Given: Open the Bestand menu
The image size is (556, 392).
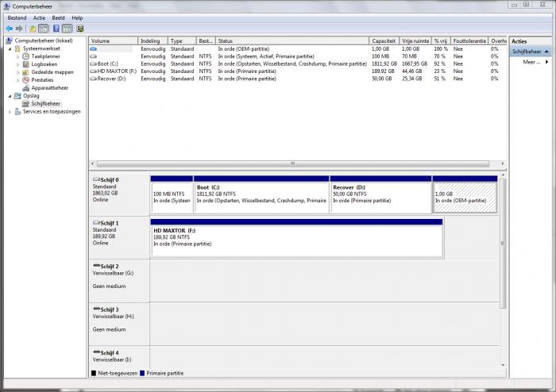Looking at the screenshot, I should (17, 17).
